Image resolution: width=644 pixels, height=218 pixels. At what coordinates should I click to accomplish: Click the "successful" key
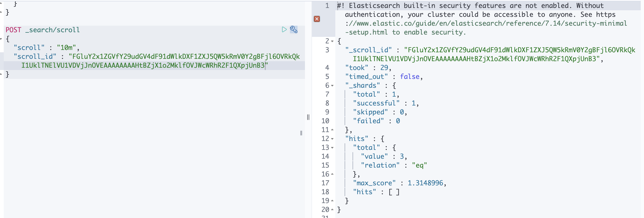click(x=376, y=103)
